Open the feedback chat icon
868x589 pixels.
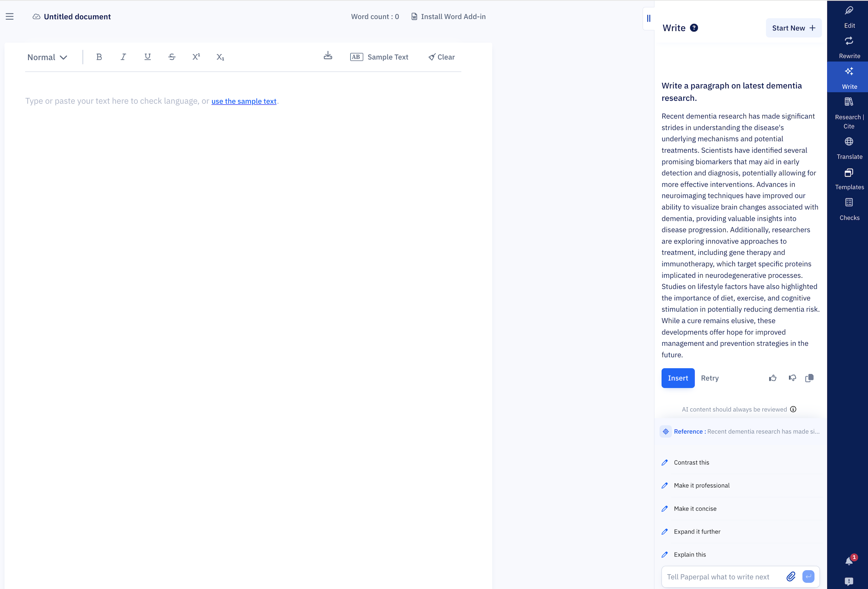[x=849, y=581]
